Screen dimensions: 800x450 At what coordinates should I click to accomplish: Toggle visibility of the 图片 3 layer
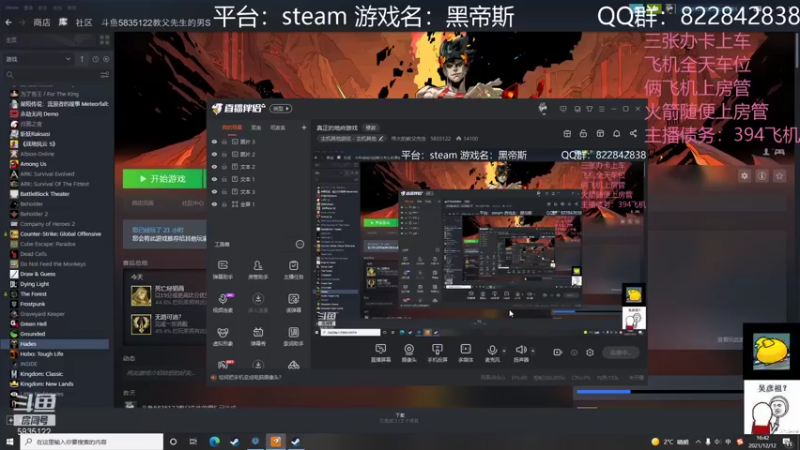pyautogui.click(x=214, y=142)
